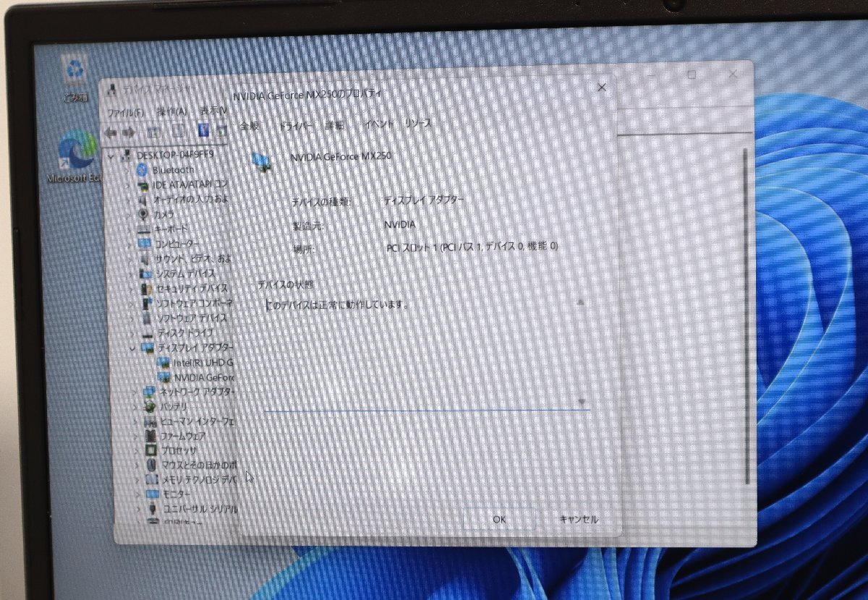
Task: Click the NVIDIA GeForce MX250 device name heading
Action: 340,157
